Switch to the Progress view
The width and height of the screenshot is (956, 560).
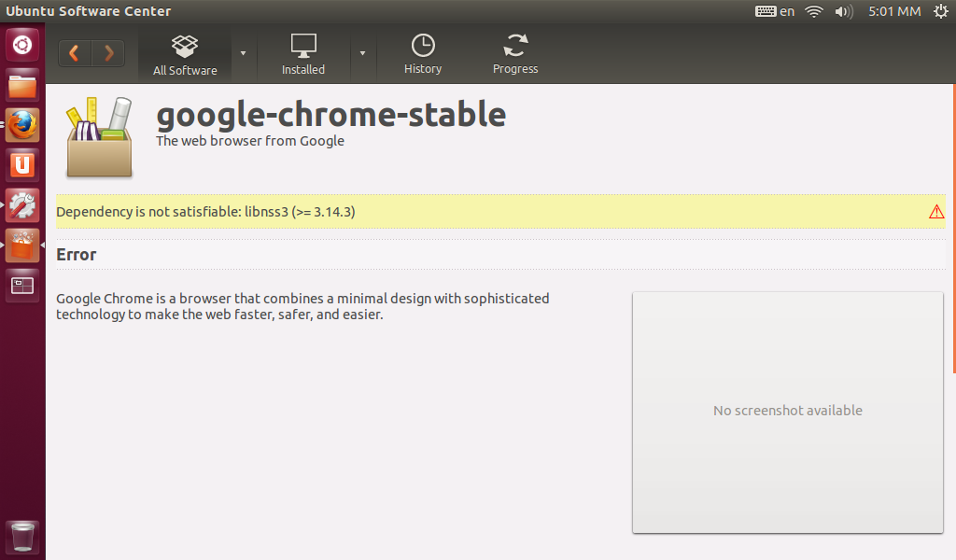[x=515, y=55]
